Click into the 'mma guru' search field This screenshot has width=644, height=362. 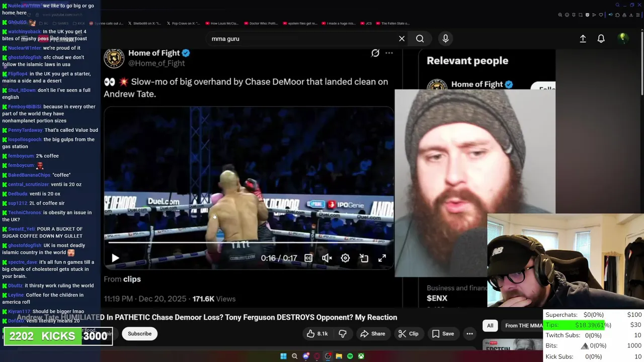(x=302, y=39)
